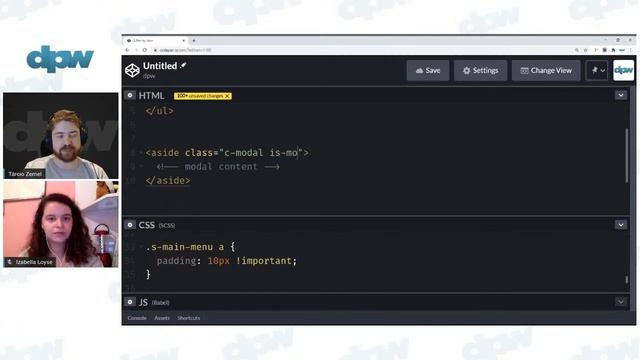Image resolution: width=640 pixels, height=360 pixels.
Task: Click the CSS panel title
Action: click(147, 224)
